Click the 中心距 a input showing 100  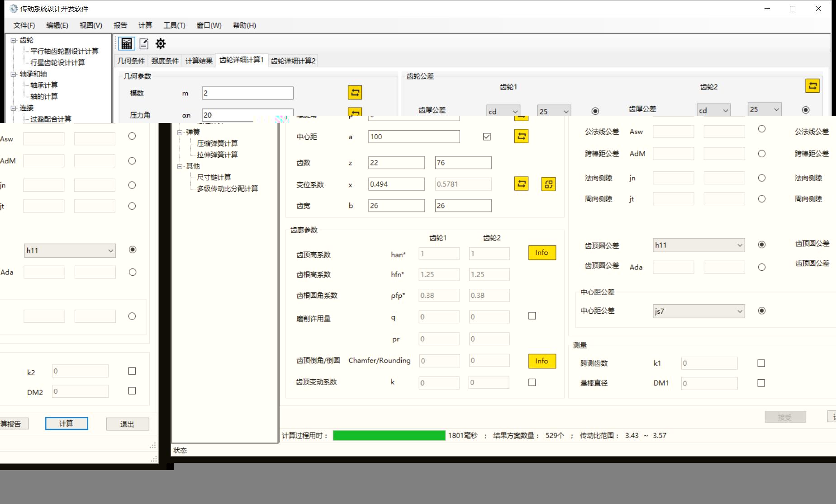click(x=414, y=137)
